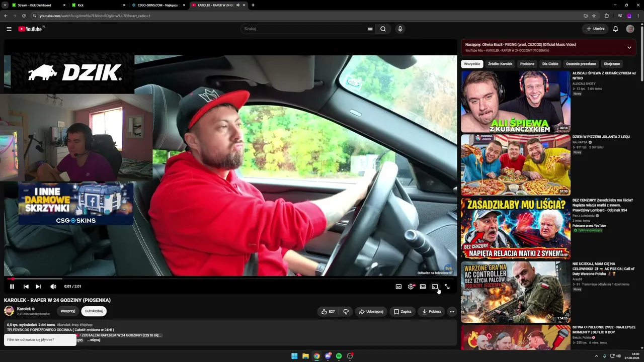Like the video with 827 likes
The image size is (644, 362).
(328, 312)
